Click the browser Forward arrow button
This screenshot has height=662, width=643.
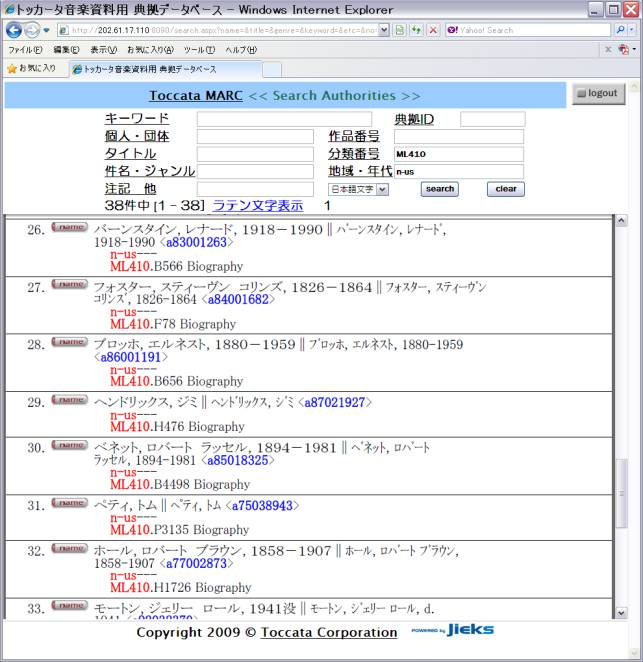32,30
